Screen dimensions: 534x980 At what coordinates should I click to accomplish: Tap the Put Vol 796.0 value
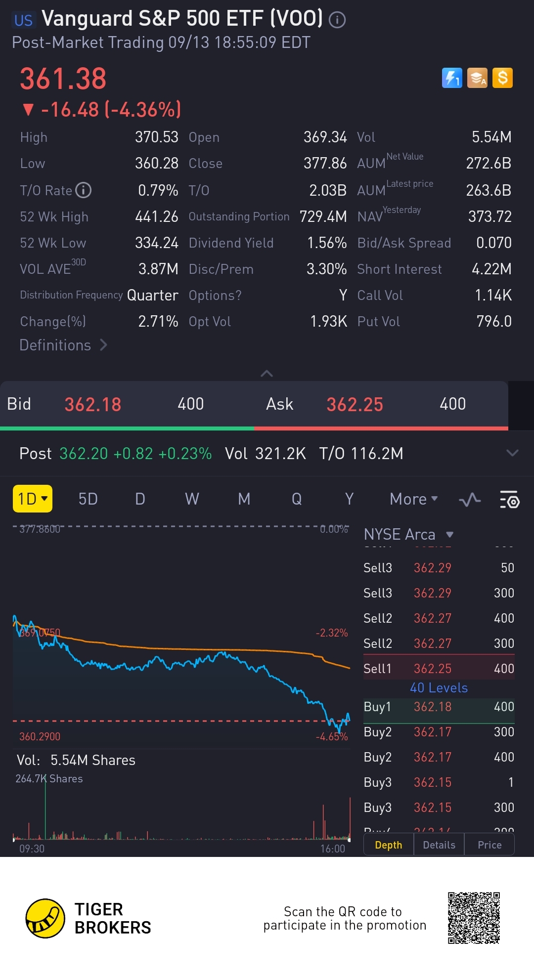pos(494,321)
